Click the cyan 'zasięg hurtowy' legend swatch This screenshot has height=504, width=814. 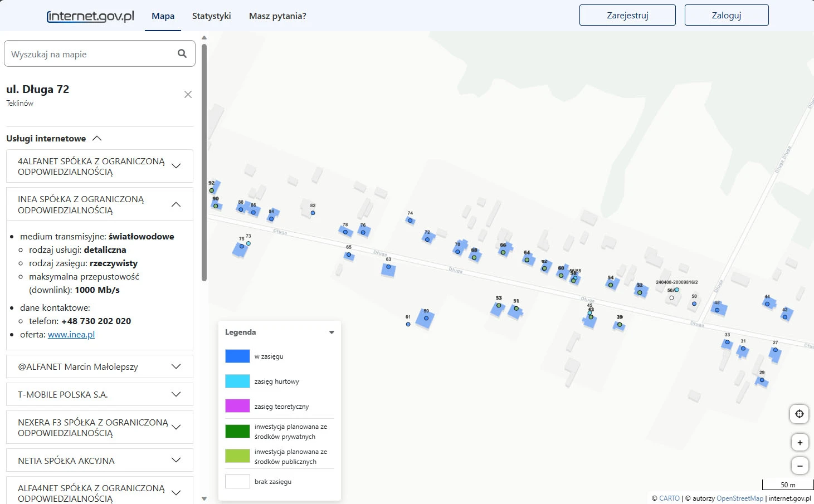pos(237,381)
